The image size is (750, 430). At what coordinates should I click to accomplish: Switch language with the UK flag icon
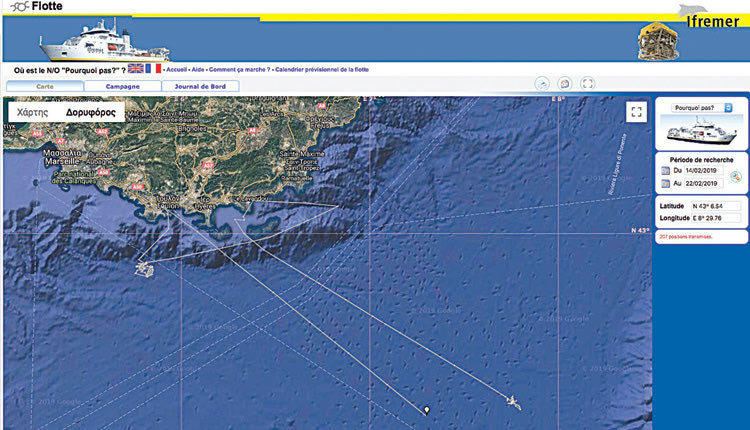click(136, 68)
